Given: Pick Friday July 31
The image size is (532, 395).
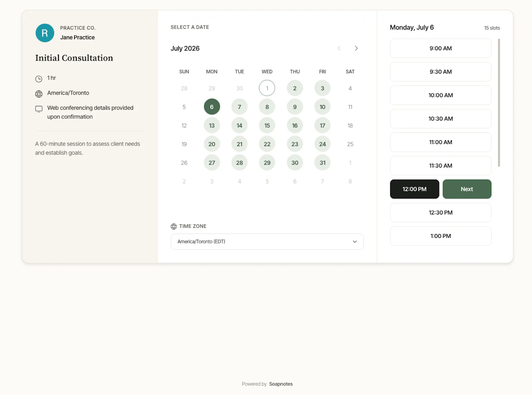Looking at the screenshot, I should 323,163.
